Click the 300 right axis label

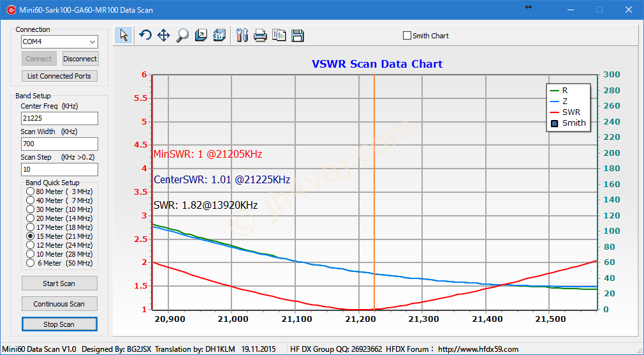coord(612,75)
